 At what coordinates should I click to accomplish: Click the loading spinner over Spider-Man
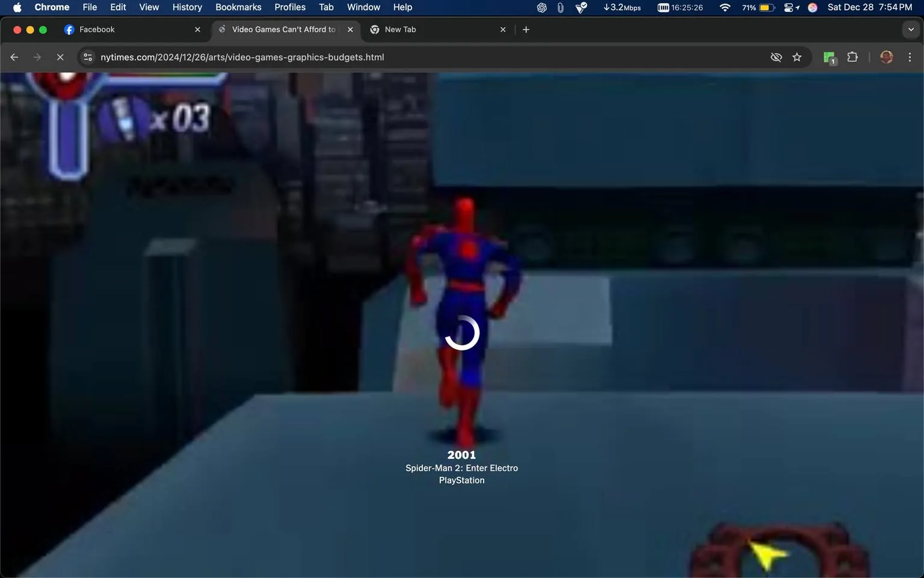(x=462, y=332)
